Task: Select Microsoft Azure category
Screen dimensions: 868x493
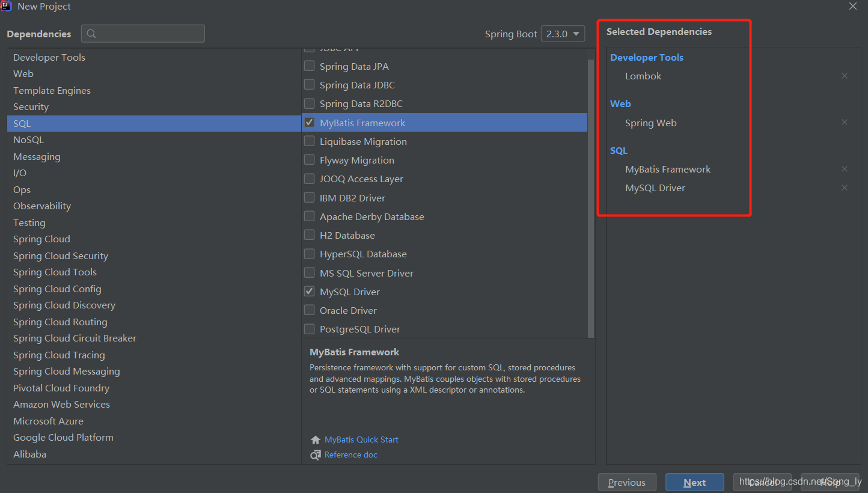Action: click(x=154, y=421)
